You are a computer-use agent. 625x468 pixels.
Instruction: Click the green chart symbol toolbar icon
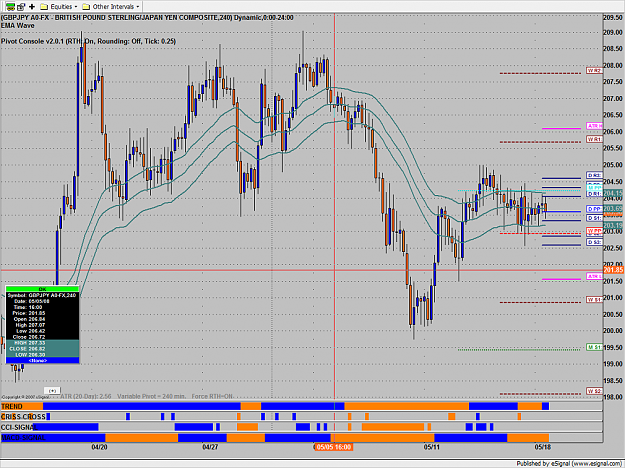pyautogui.click(x=10, y=7)
